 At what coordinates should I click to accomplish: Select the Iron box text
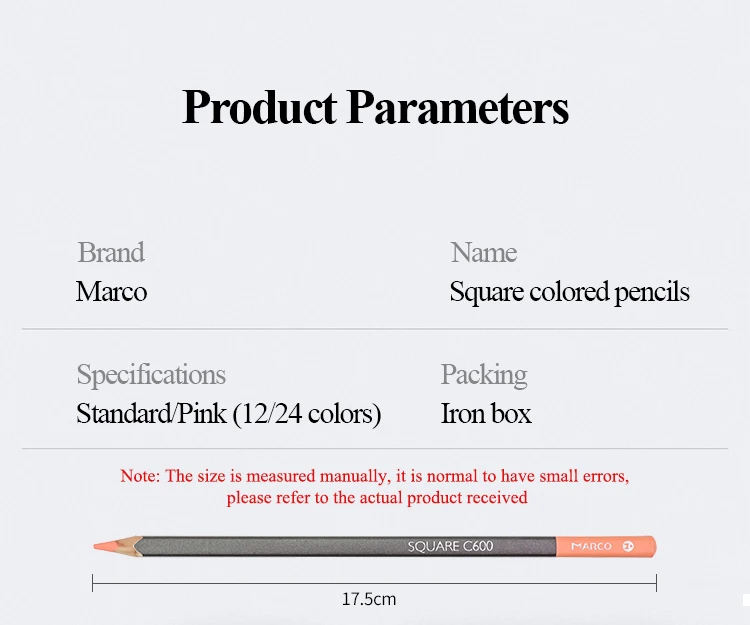tap(485, 414)
